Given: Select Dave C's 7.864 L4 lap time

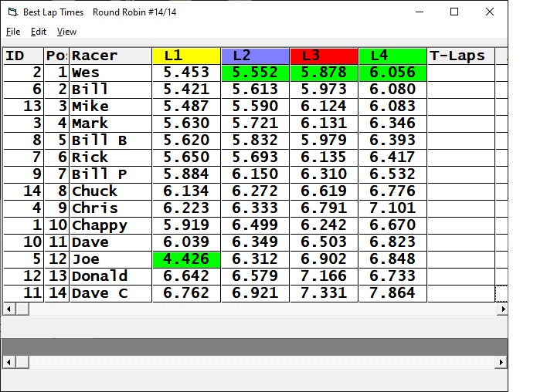Looking at the screenshot, I should tap(392, 293).
